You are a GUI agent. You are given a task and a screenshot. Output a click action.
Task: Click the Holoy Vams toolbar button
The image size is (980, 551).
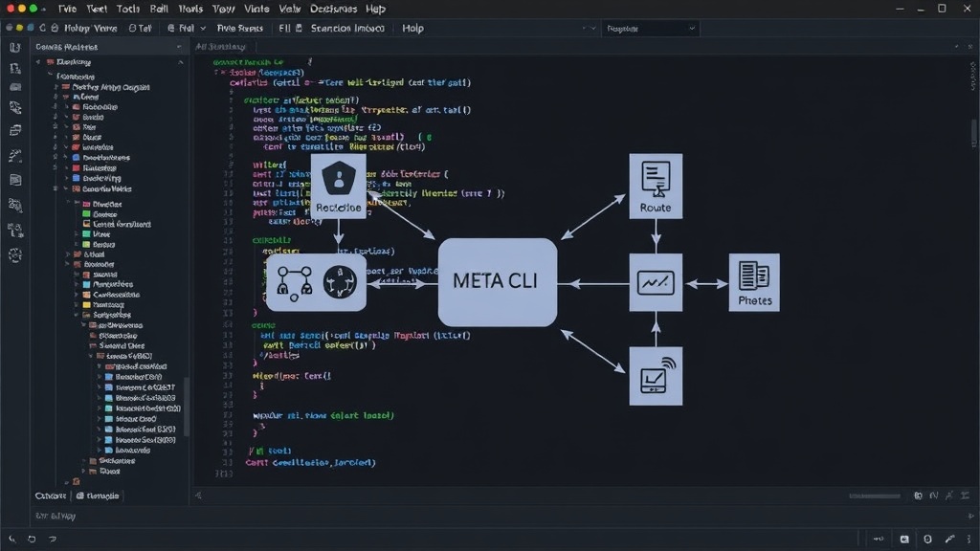(91, 28)
